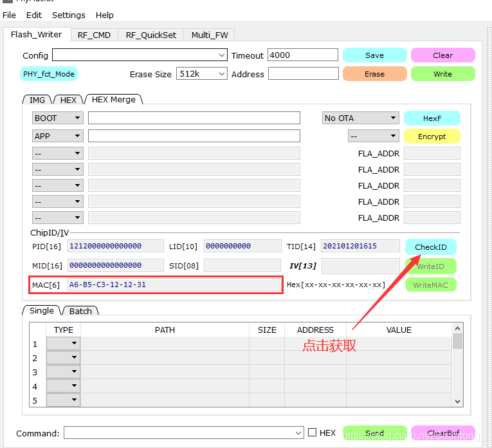
Task: Click the WriteMAC button
Action: [x=431, y=285]
